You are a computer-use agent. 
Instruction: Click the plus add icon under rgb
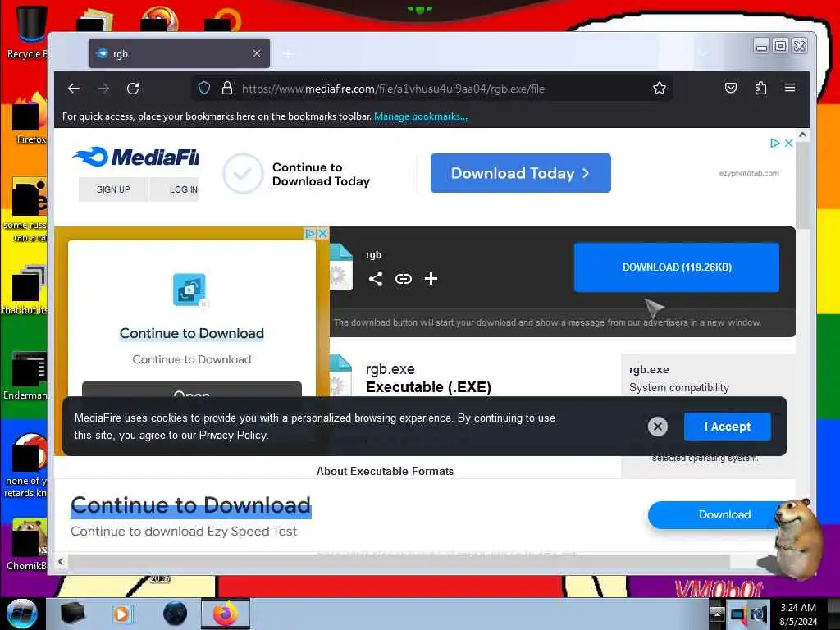[x=431, y=279]
